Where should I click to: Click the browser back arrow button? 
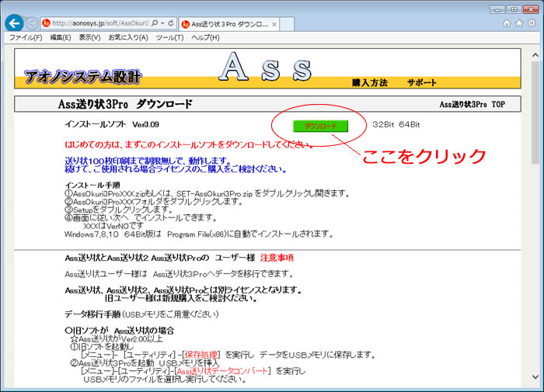coord(13,23)
